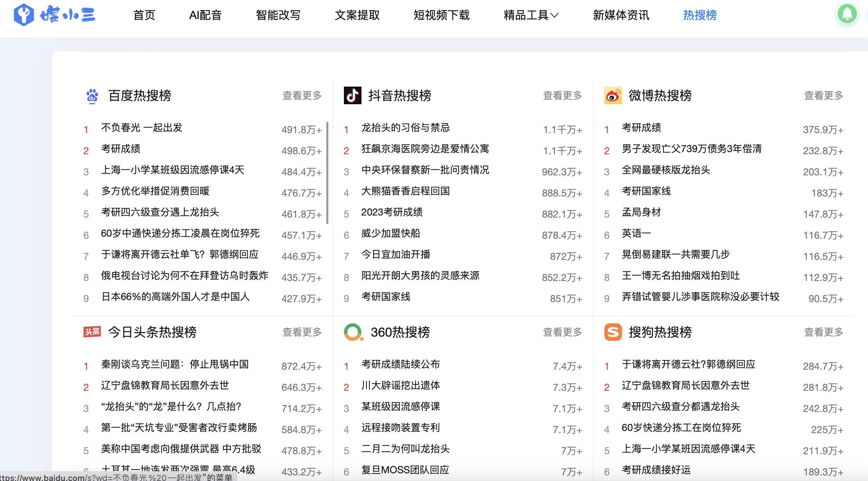This screenshot has height=481, width=868.
Task: Open 第一批“天坑专业”受害者改行卖烤肠 entry
Action: click(x=179, y=427)
